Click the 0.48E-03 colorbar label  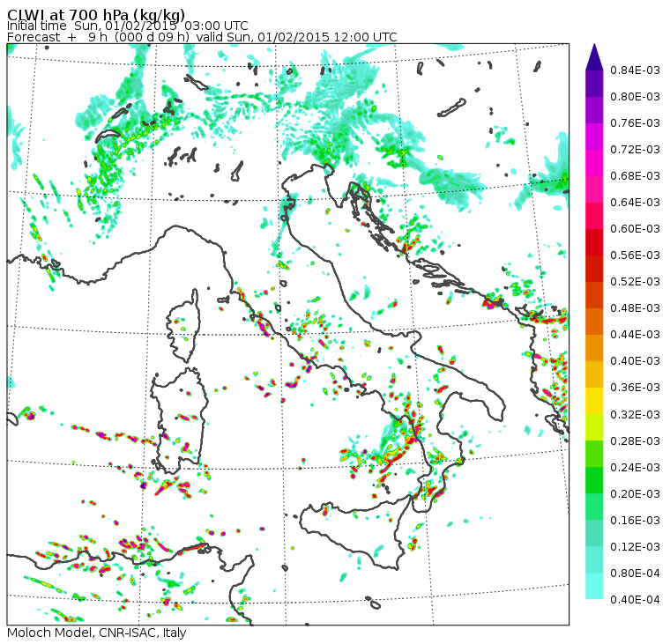pos(635,308)
